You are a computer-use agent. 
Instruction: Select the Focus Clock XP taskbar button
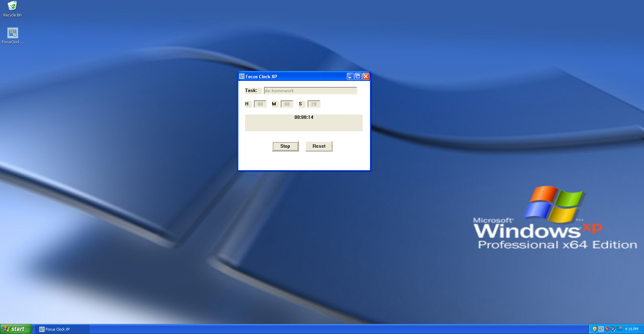(x=62, y=329)
